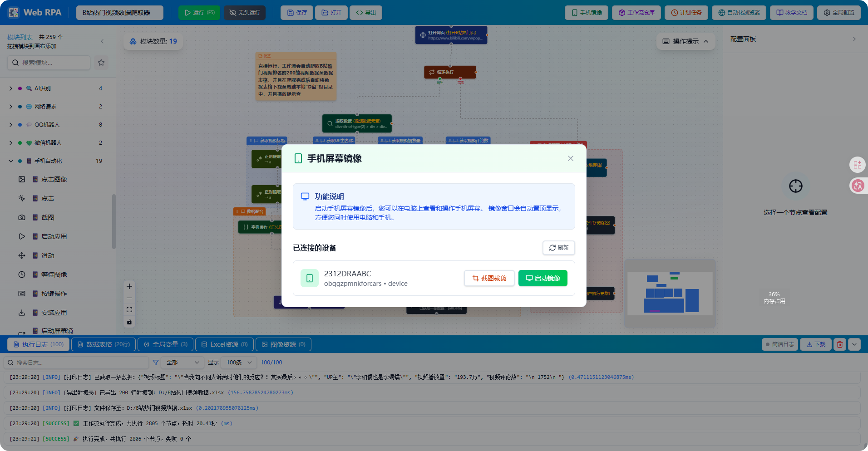
Task: Click into the module search field
Action: (x=49, y=63)
